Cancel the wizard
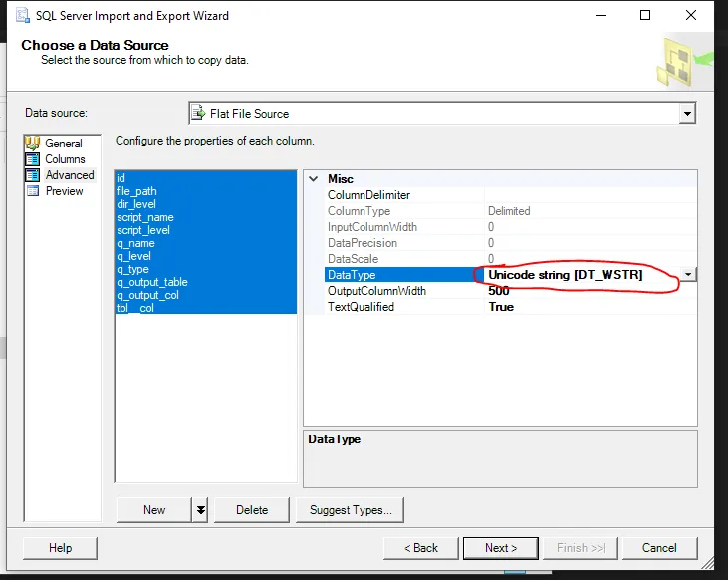Image resolution: width=728 pixels, height=580 pixels. 659,548
